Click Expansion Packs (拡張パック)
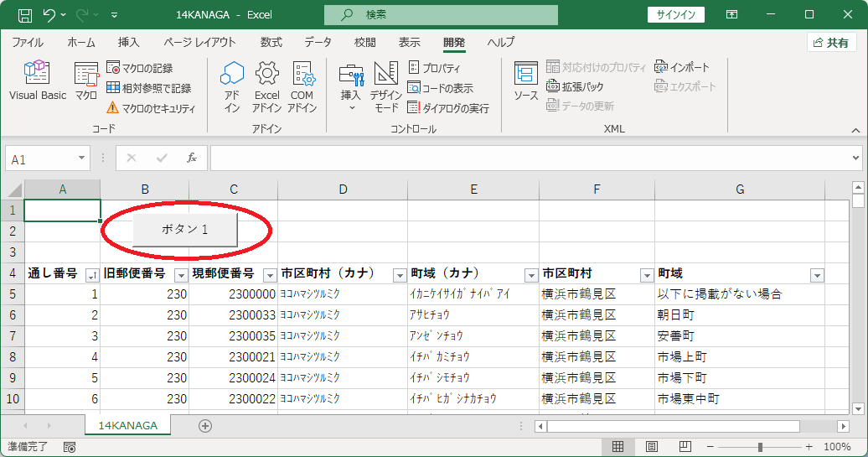The image size is (868, 457). pos(575,86)
